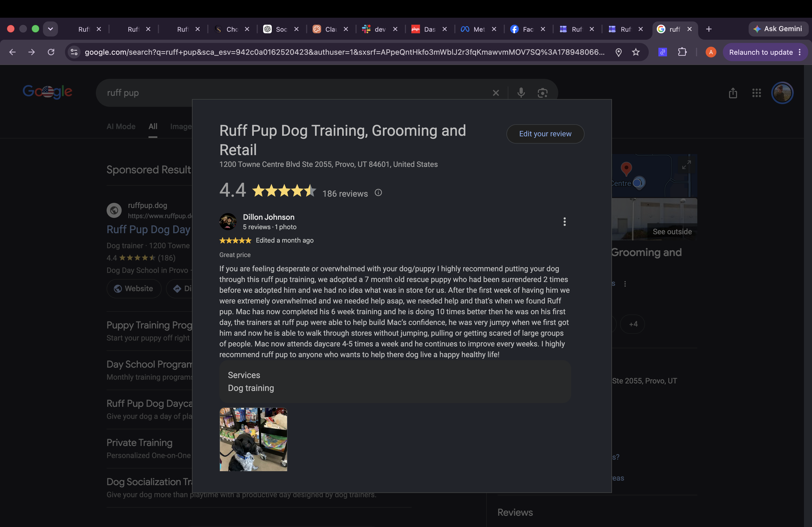Open the Google apps grid
The width and height of the screenshot is (812, 527).
pyautogui.click(x=756, y=93)
